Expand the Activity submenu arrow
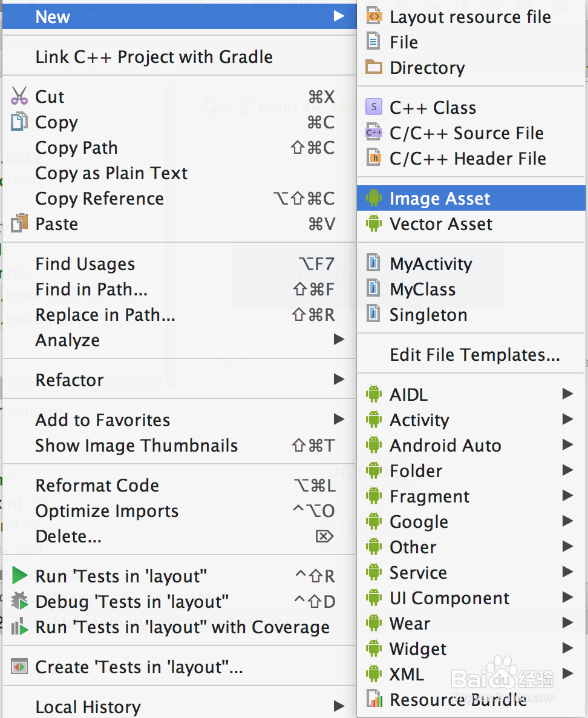 click(x=568, y=419)
